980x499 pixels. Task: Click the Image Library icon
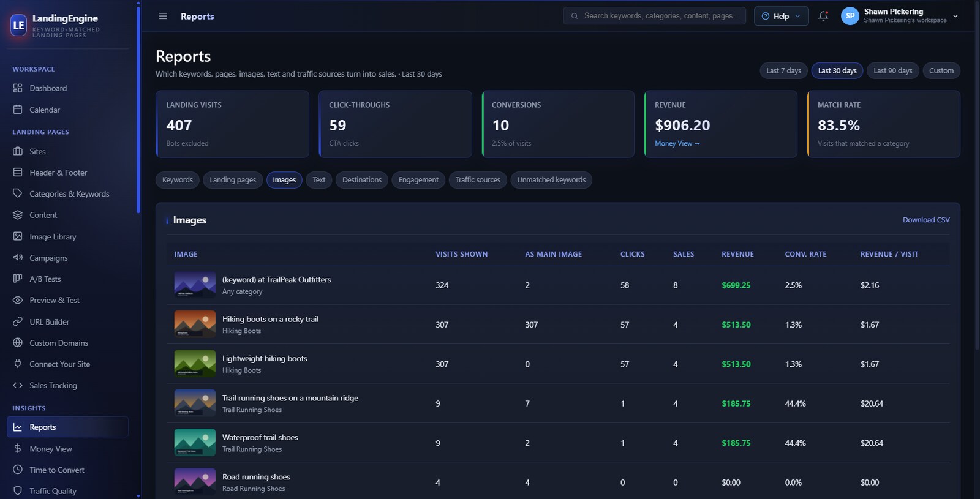tap(18, 236)
